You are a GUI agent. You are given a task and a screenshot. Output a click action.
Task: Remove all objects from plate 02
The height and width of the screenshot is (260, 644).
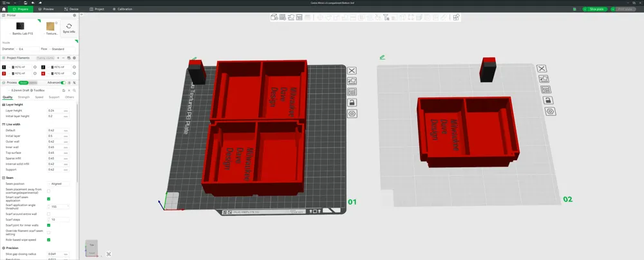point(542,69)
